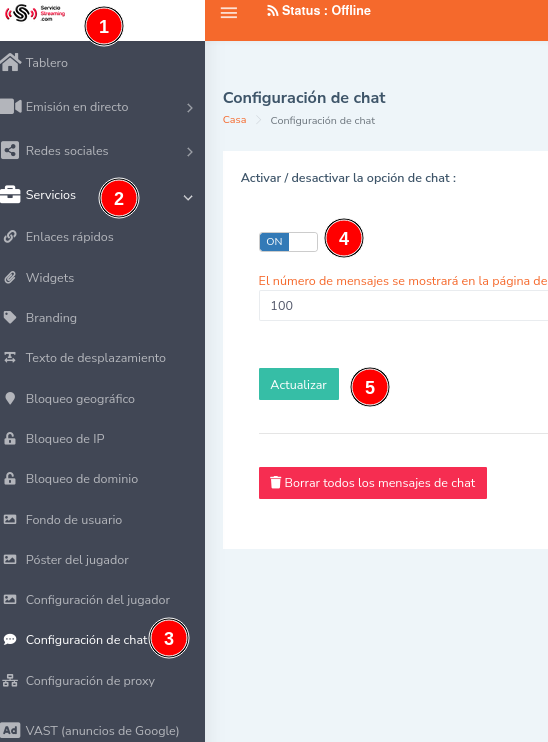Turn off the chat ON toggle switch
Screen dimensions: 548x742
[x=288, y=242]
